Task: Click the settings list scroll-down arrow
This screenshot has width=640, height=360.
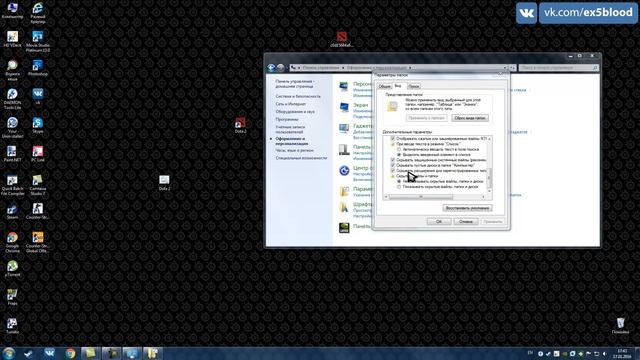Action: pyautogui.click(x=489, y=191)
